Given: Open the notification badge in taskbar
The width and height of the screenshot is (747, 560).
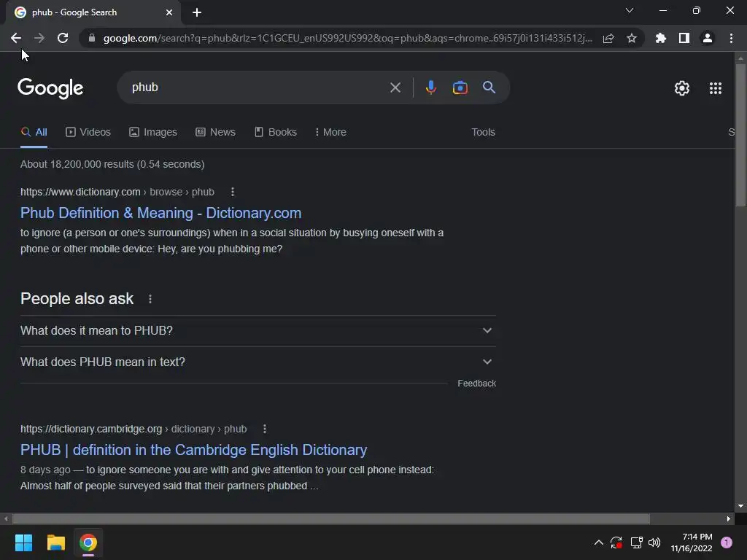Looking at the screenshot, I should (x=727, y=542).
